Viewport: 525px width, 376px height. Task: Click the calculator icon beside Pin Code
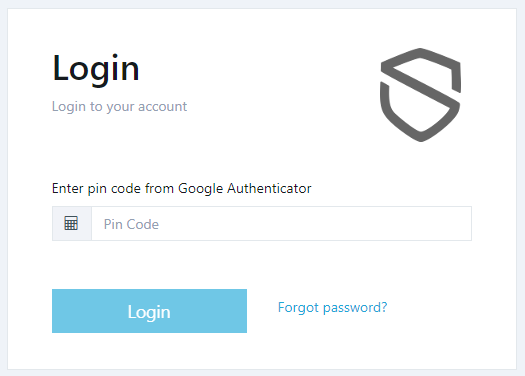coord(71,223)
